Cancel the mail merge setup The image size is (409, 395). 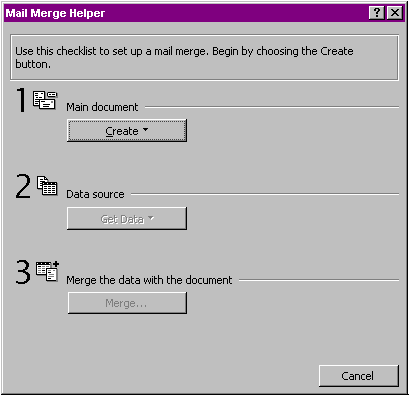pyautogui.click(x=359, y=376)
